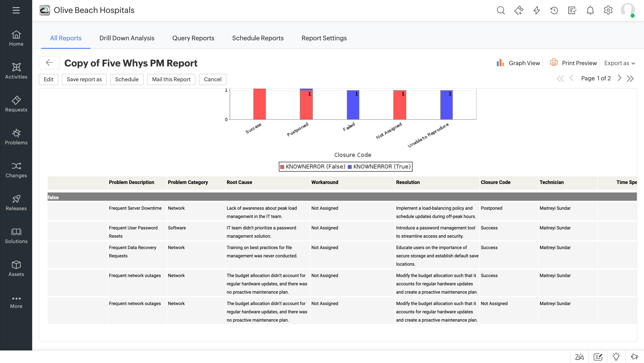Click Save report as
This screenshot has width=644, height=363.
tap(84, 79)
